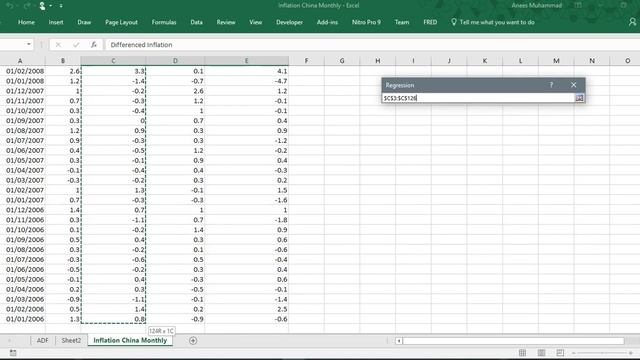
Task: Switch to Normal view in the status bar
Action: pyautogui.click(x=522, y=353)
